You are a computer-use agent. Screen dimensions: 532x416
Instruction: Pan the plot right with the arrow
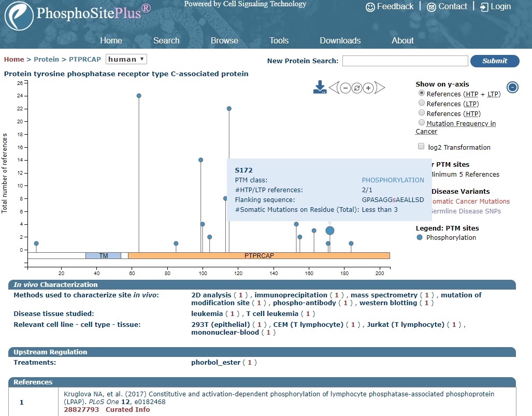point(380,88)
